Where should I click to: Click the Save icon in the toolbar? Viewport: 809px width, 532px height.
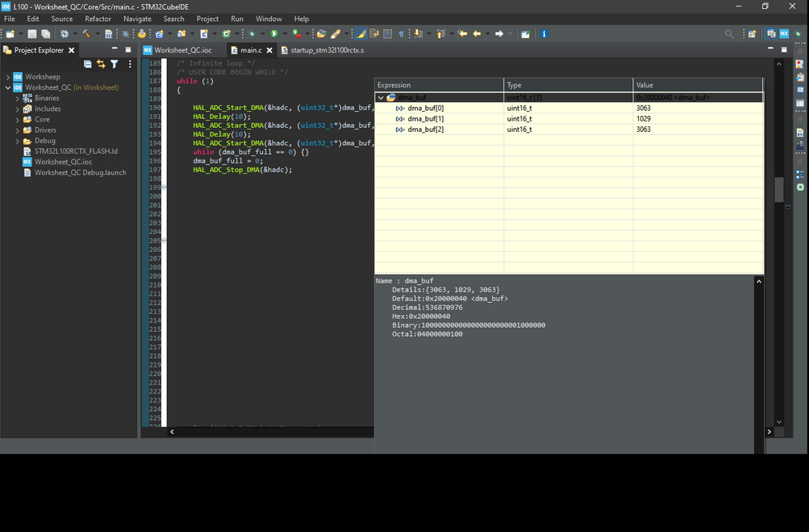pyautogui.click(x=32, y=34)
